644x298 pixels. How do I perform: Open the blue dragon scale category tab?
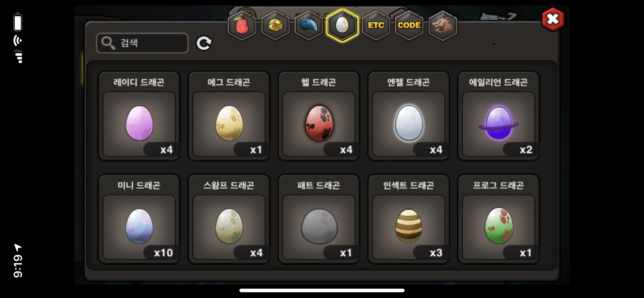tap(309, 26)
